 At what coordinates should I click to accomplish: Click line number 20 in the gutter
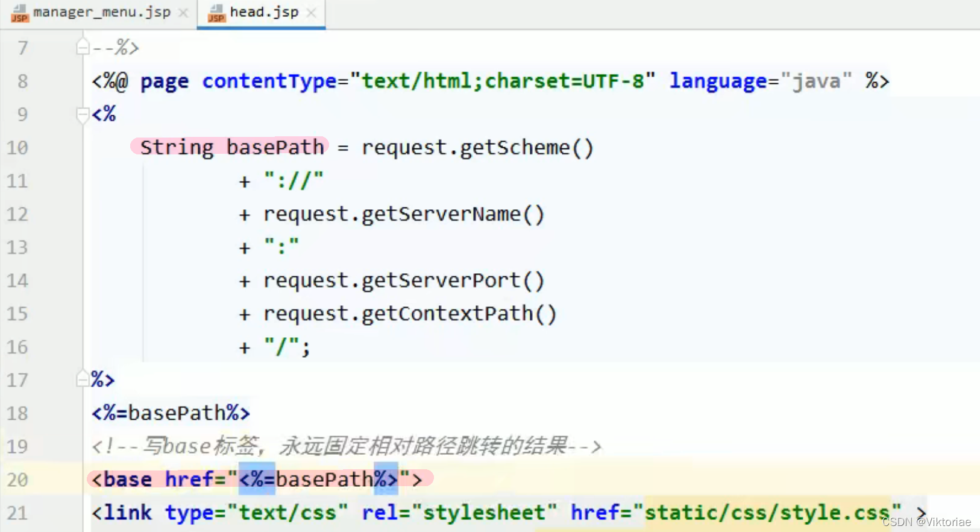(17, 480)
